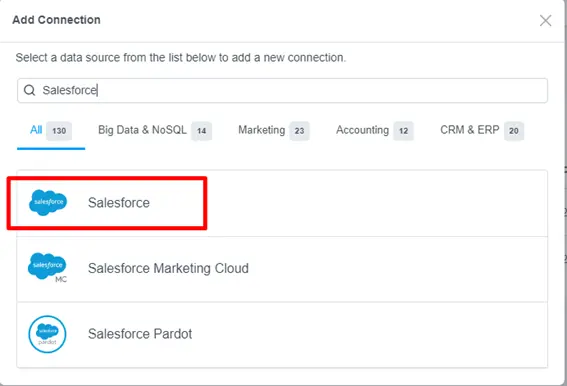Choose Salesforce Marketing Cloud connection

282,269
